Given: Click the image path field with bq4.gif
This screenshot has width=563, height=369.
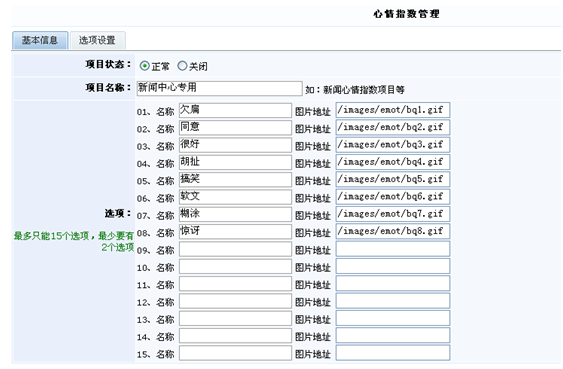Looking at the screenshot, I should tap(393, 162).
